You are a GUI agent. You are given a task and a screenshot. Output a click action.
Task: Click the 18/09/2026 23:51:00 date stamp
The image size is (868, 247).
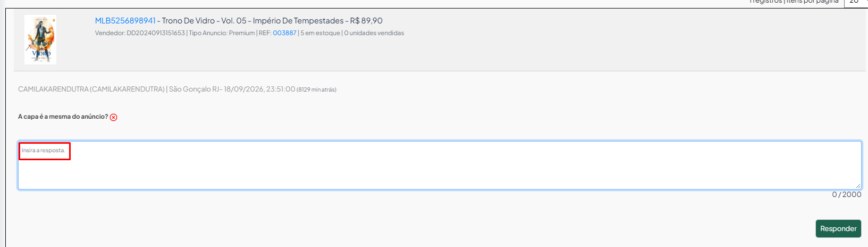259,89
